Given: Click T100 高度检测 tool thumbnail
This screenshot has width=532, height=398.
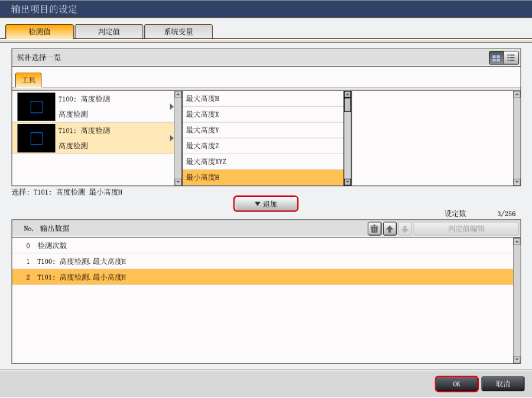Looking at the screenshot, I should tap(36, 107).
